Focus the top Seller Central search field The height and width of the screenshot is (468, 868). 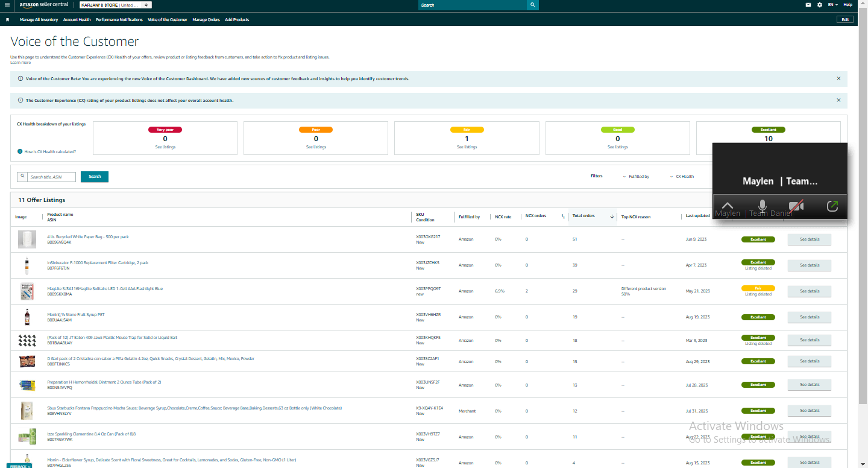(x=473, y=5)
